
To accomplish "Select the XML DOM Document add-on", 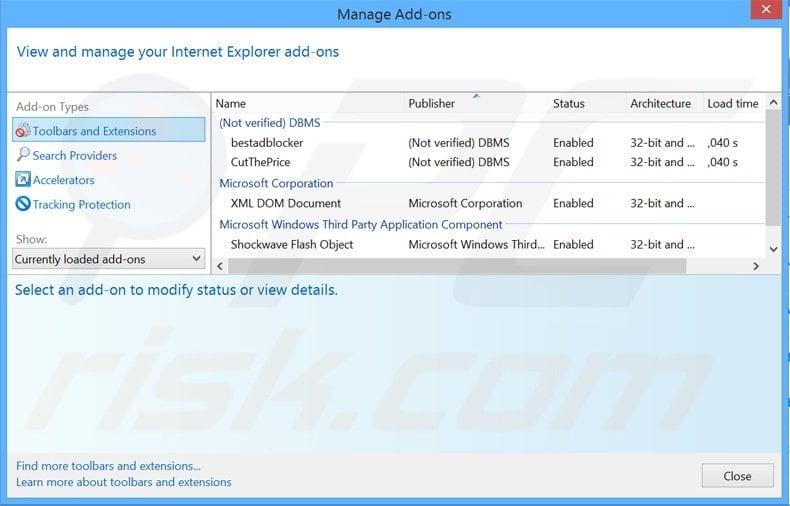I will [490, 204].
